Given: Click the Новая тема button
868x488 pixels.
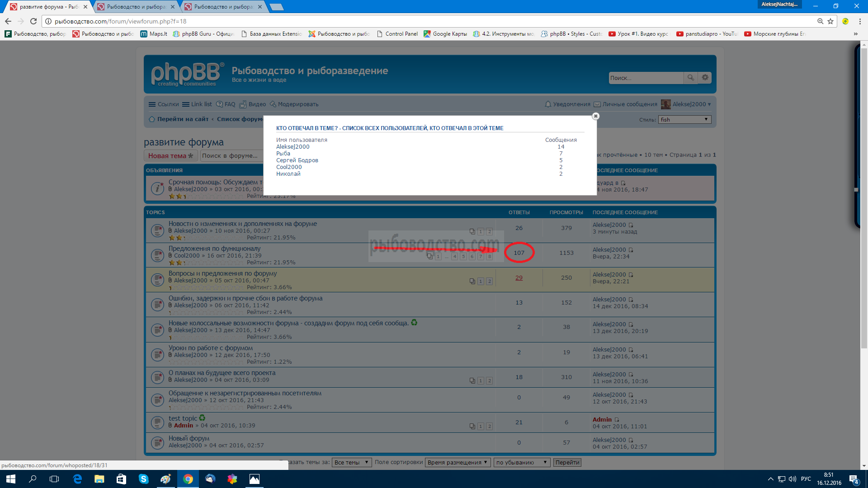Looking at the screenshot, I should (x=170, y=156).
